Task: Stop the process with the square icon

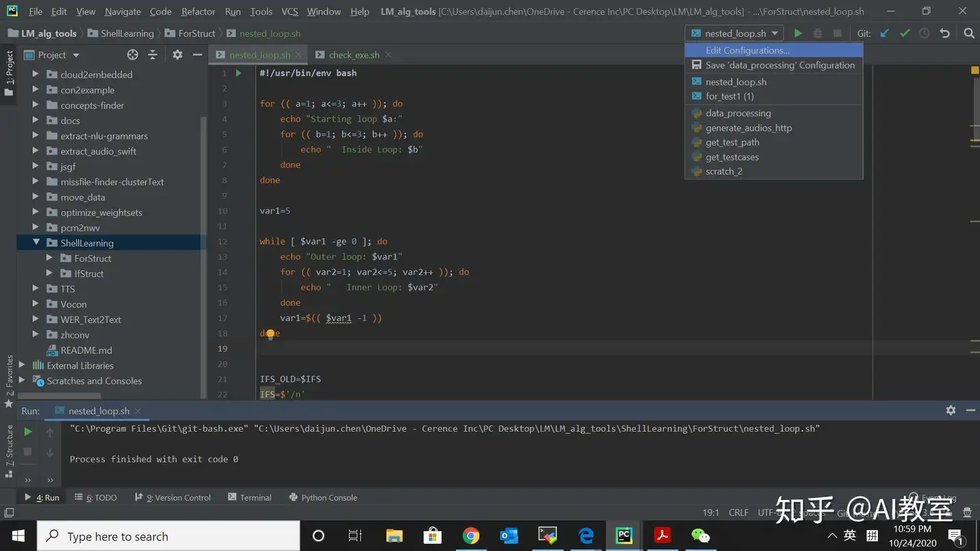Action: pos(28,450)
